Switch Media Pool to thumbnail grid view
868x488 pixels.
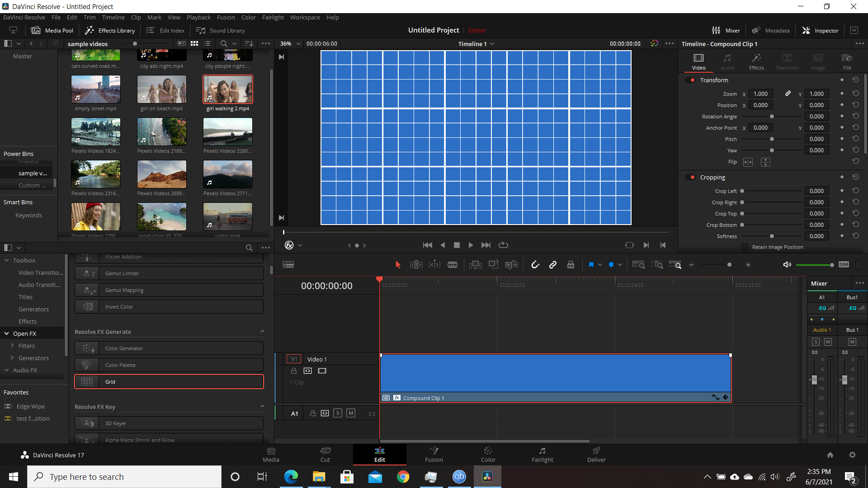click(x=194, y=44)
